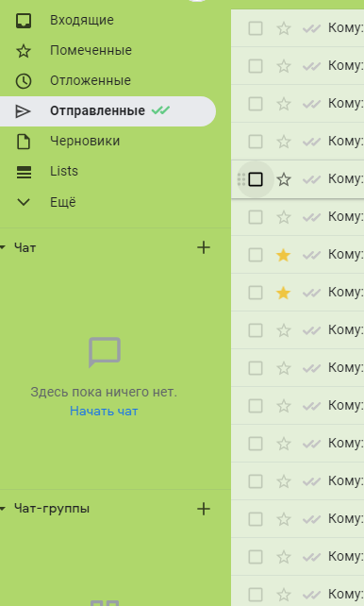Add a new chat with Чат plus

tap(204, 247)
